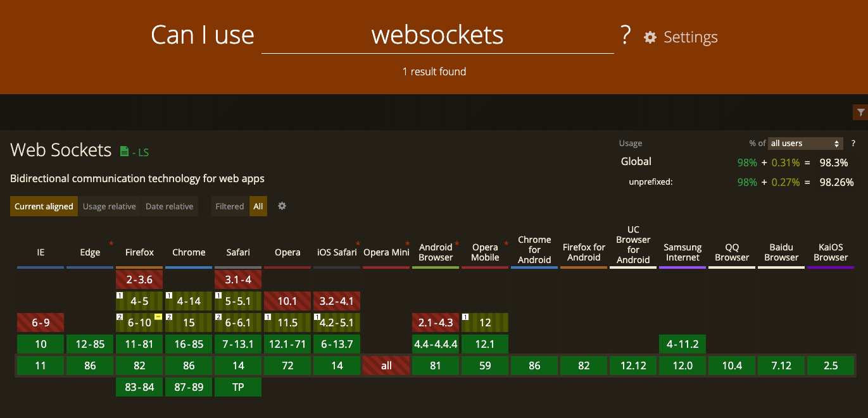Select Opera Mobile 12.1 cell

pyautogui.click(x=485, y=344)
